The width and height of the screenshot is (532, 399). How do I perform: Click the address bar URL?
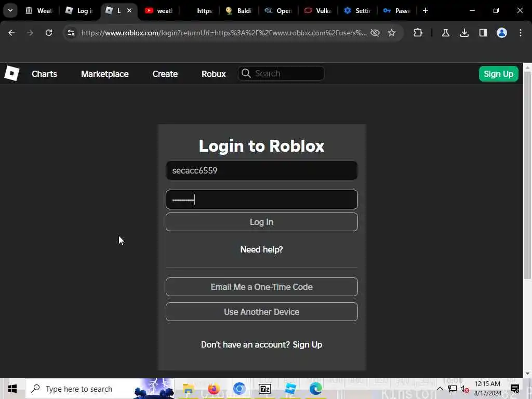(224, 33)
